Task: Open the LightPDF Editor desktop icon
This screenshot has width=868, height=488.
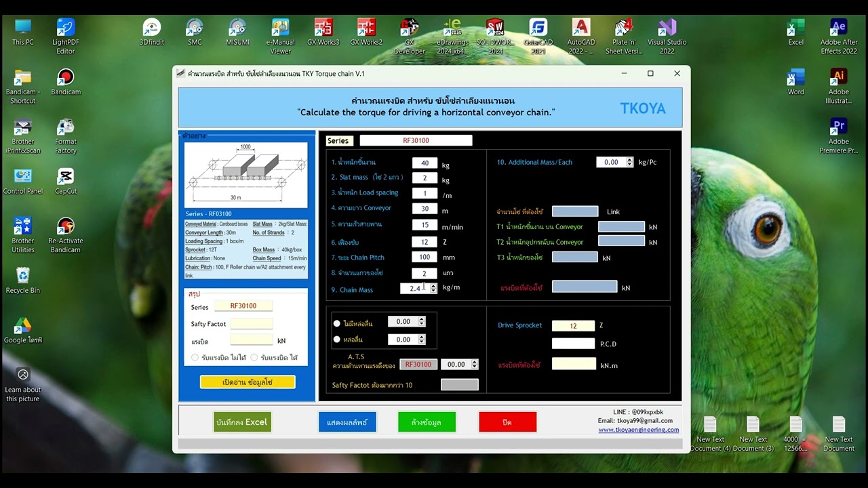Action: (66, 36)
